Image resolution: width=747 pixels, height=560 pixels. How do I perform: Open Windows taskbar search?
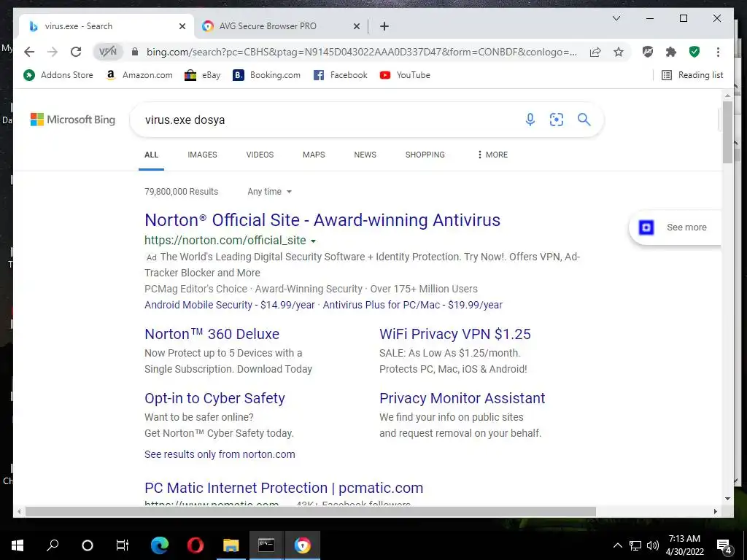[53, 545]
